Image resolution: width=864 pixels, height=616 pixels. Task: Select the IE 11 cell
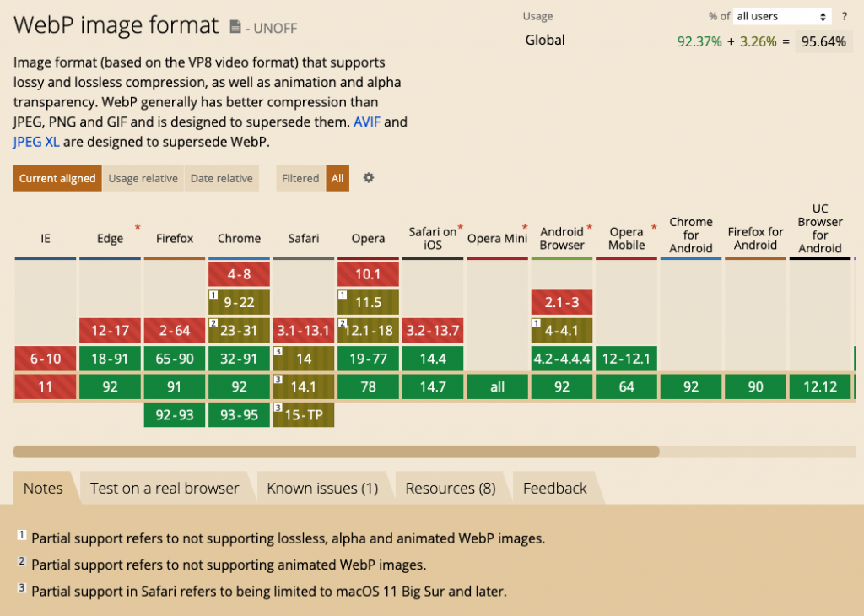click(x=46, y=386)
